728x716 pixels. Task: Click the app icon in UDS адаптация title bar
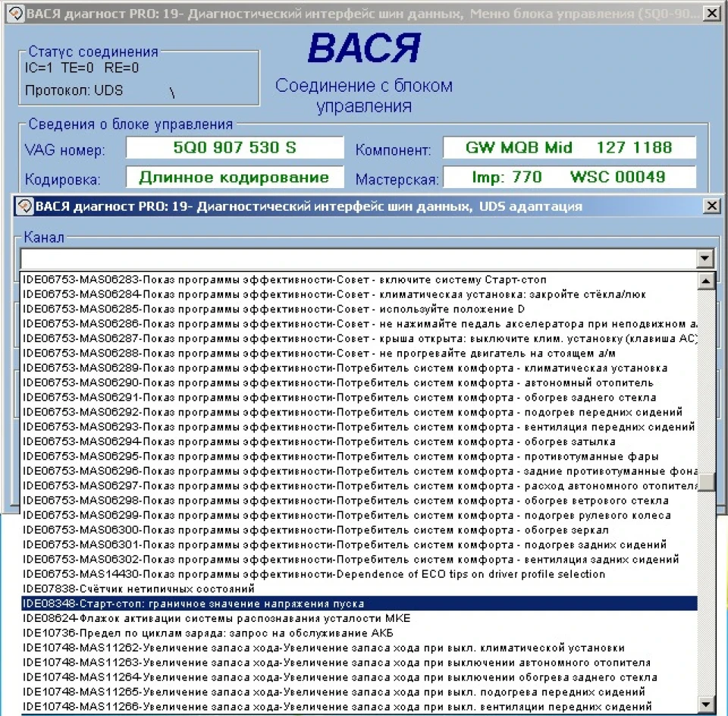[x=24, y=206]
